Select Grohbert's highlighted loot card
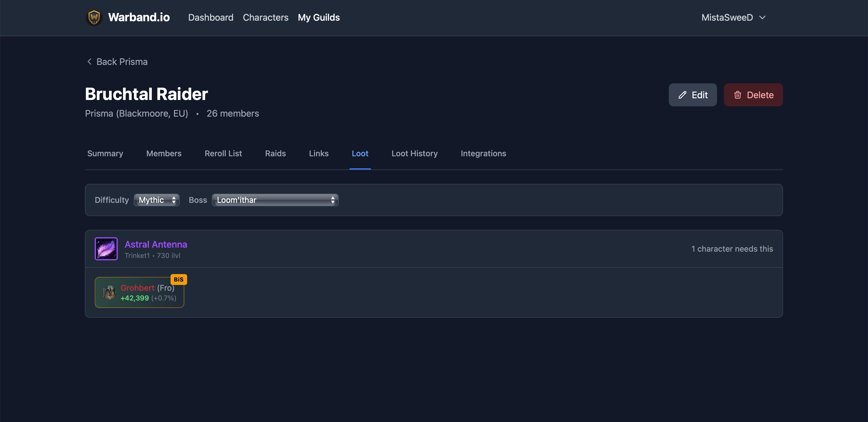The image size is (868, 422). pos(139,292)
